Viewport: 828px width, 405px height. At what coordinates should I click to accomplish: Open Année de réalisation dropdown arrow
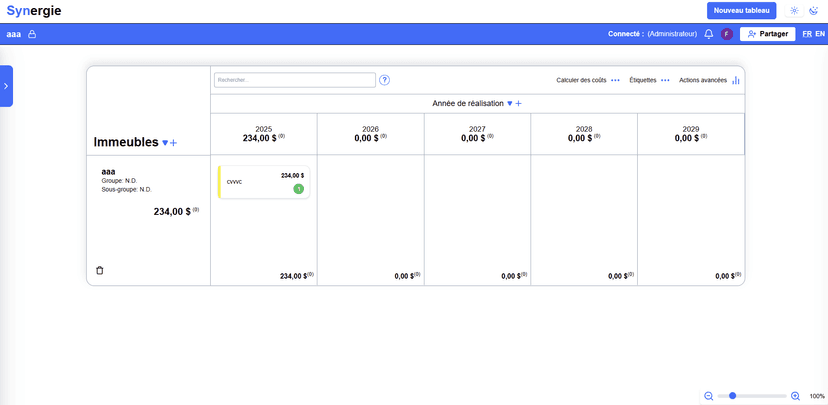pos(510,104)
